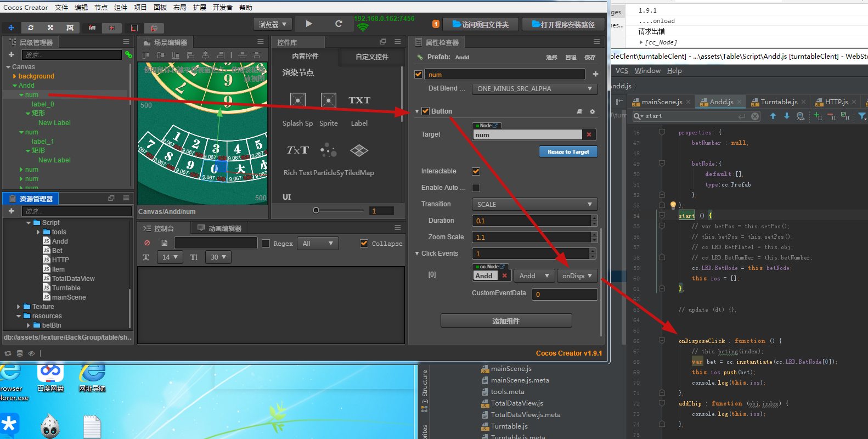The image size is (868, 439).
Task: Open the console log file icon
Action: 164,243
